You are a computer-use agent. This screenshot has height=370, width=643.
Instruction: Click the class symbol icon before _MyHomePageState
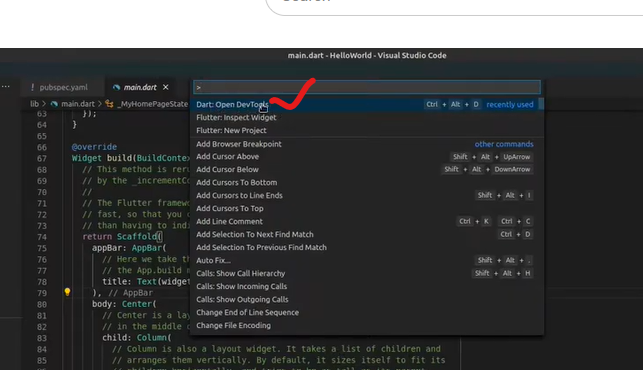coord(109,104)
